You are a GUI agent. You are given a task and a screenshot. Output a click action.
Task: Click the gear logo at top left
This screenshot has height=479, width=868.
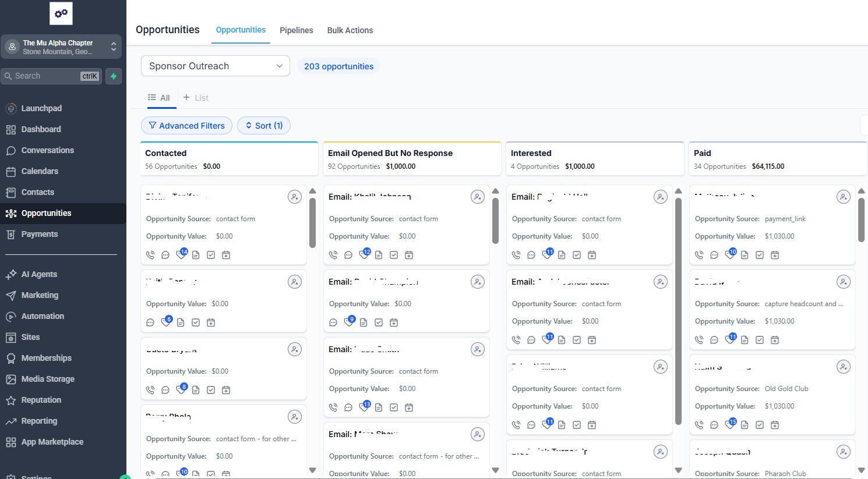click(x=61, y=13)
